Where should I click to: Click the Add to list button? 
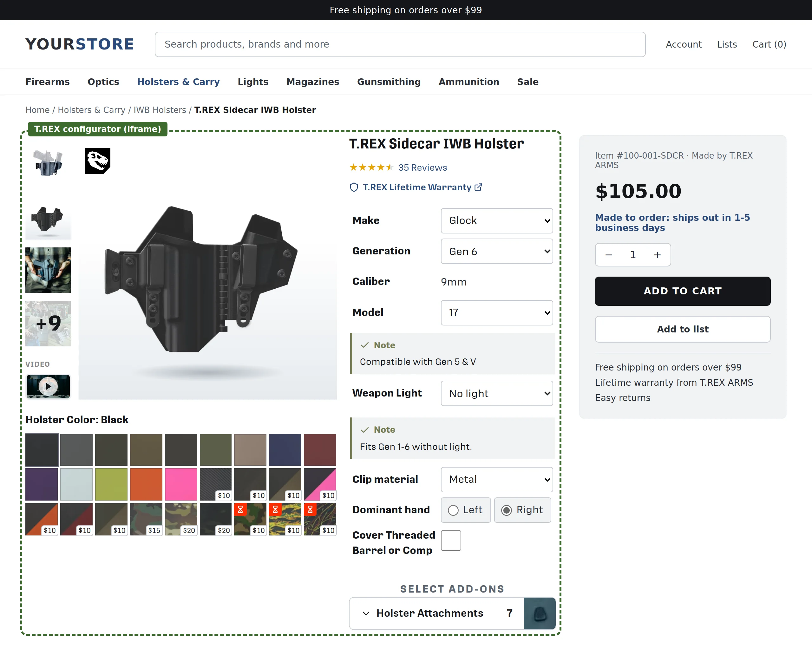click(x=682, y=329)
